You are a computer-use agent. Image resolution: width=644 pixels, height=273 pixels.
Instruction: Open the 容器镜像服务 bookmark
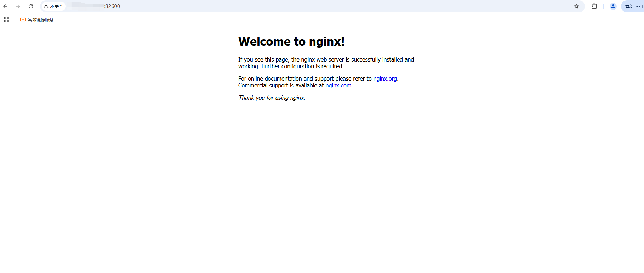tap(37, 19)
